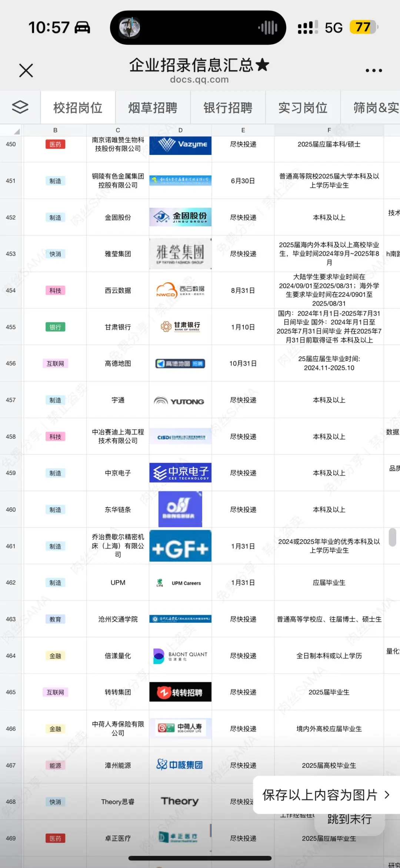Tap the BAIONT QUANT logo
Viewport: 400px width, 868px height.
pyautogui.click(x=180, y=656)
